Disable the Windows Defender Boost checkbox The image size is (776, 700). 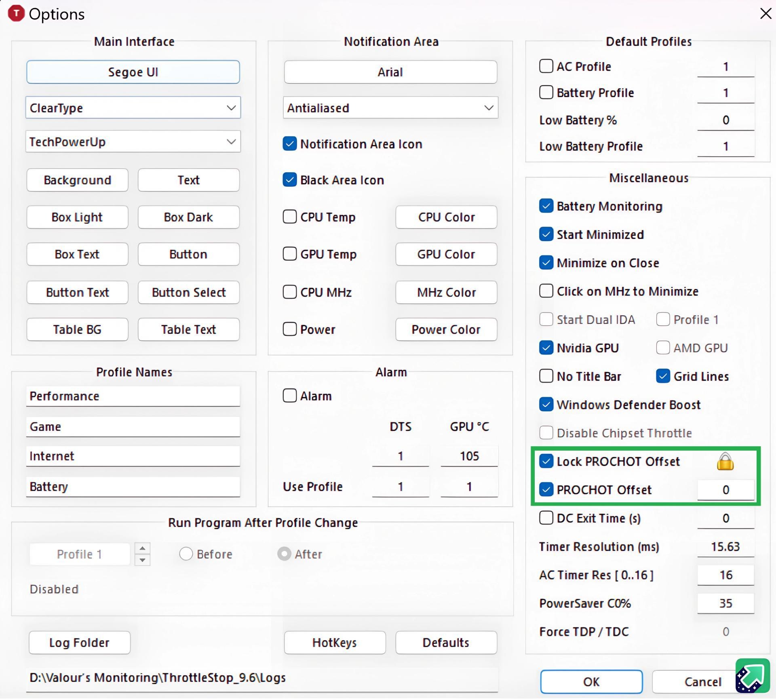pyautogui.click(x=546, y=405)
